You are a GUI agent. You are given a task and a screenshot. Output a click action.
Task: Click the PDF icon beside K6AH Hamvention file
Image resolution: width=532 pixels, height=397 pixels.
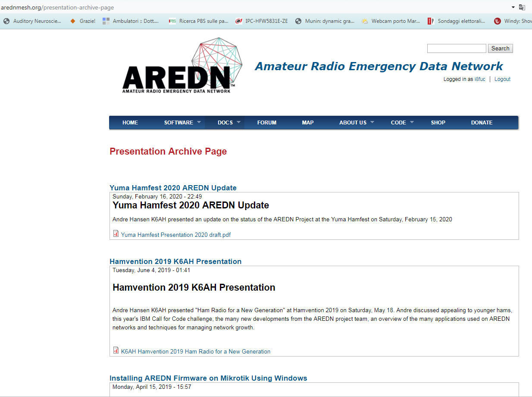tap(116, 350)
